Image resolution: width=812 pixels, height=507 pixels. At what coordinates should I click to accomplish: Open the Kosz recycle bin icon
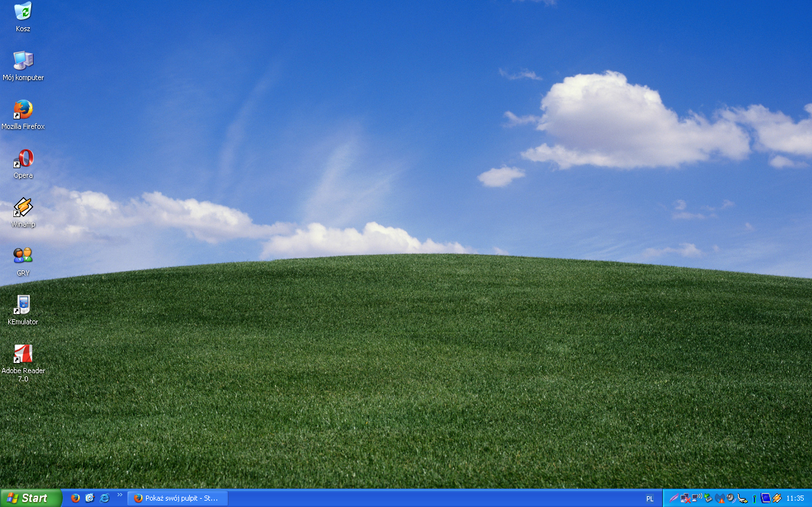pyautogui.click(x=23, y=17)
